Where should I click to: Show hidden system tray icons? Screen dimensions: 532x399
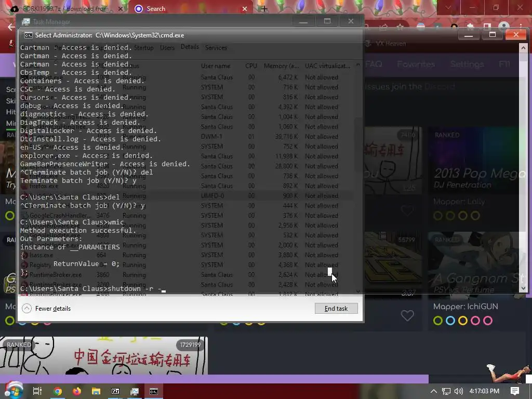(x=434, y=391)
